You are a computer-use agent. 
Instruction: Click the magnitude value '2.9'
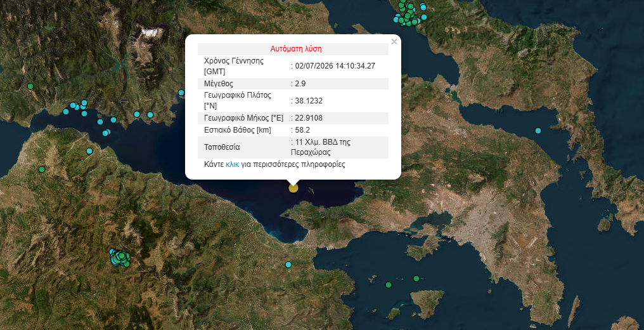click(300, 84)
